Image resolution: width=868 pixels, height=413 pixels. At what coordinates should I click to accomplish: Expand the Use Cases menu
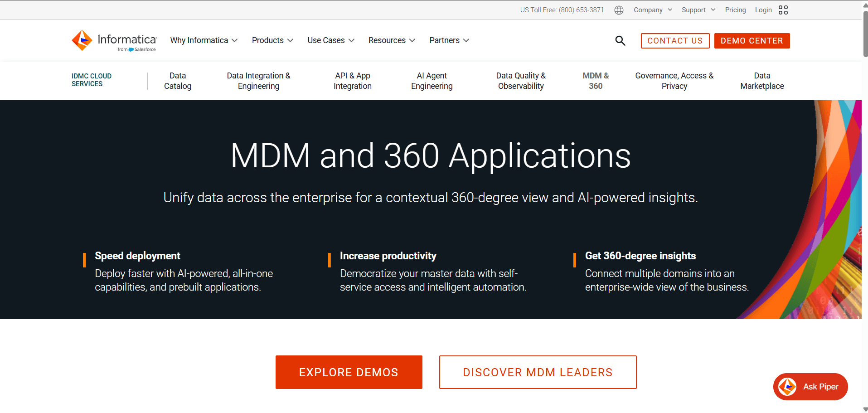click(x=331, y=40)
